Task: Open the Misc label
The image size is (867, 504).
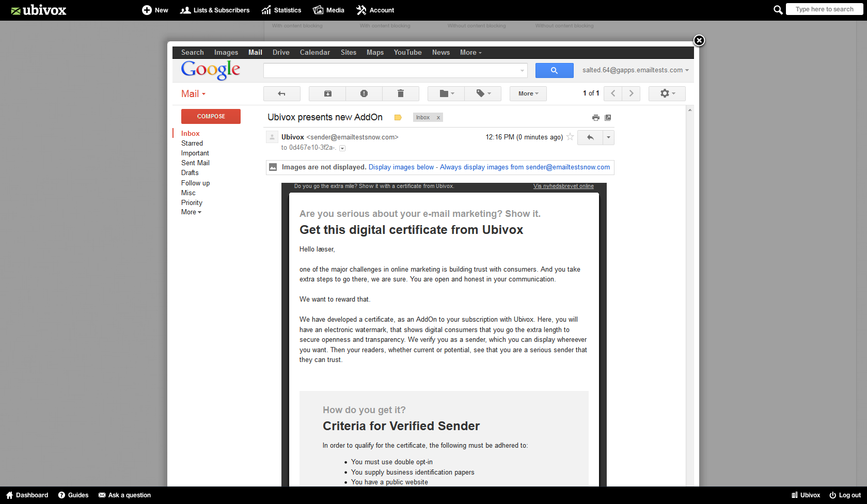Action: click(188, 193)
